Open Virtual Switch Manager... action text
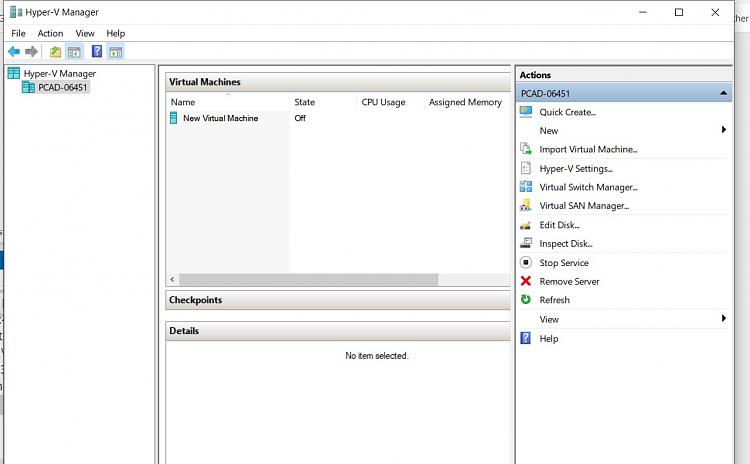The height and width of the screenshot is (464, 750). 588,187
